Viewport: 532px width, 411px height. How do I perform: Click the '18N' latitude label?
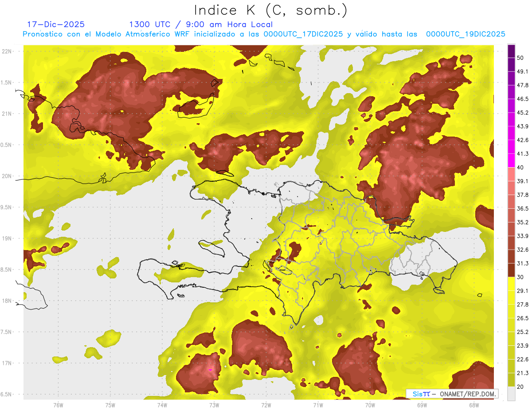7,301
